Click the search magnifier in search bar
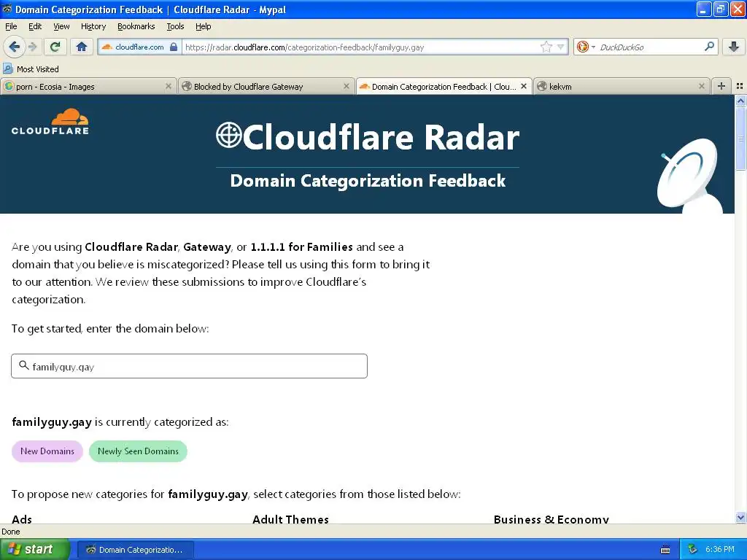 pyautogui.click(x=709, y=47)
